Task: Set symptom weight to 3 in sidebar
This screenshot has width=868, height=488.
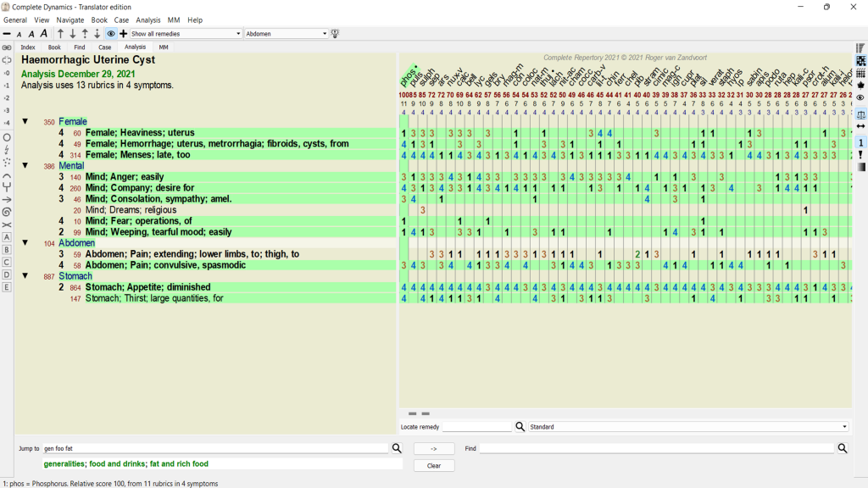Action: (x=7, y=111)
